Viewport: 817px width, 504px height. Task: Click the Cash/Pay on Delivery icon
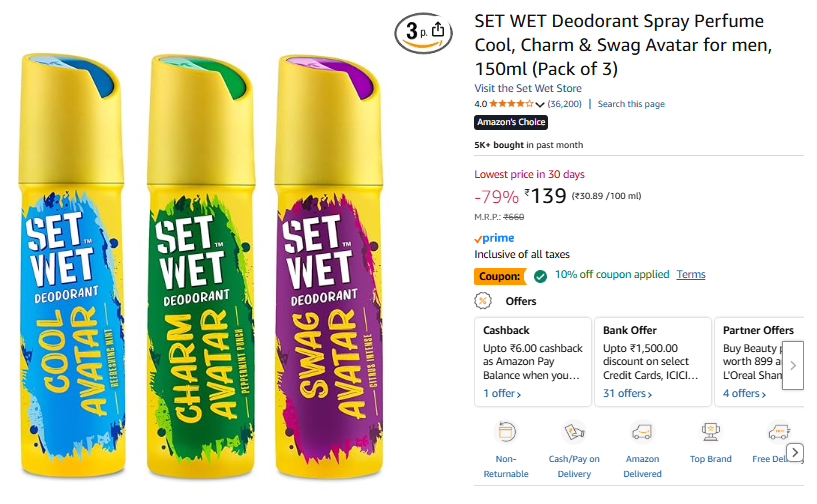(574, 432)
